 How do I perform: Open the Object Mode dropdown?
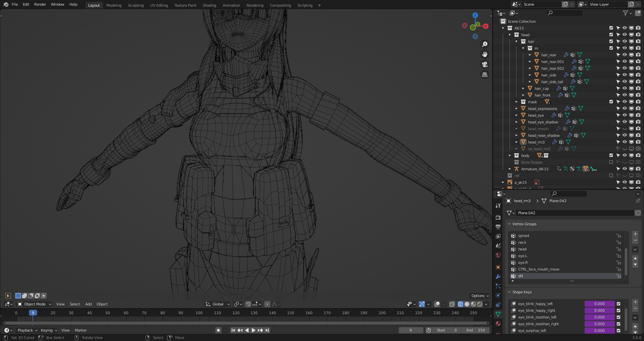(35, 304)
